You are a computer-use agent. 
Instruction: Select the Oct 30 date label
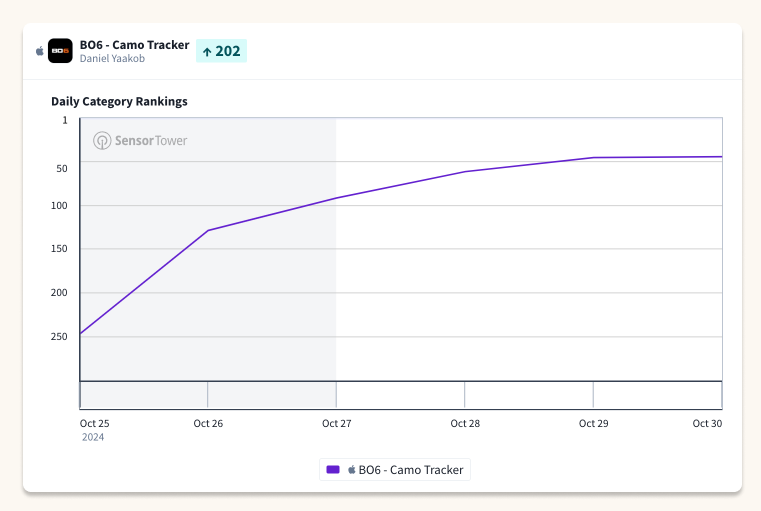707,424
